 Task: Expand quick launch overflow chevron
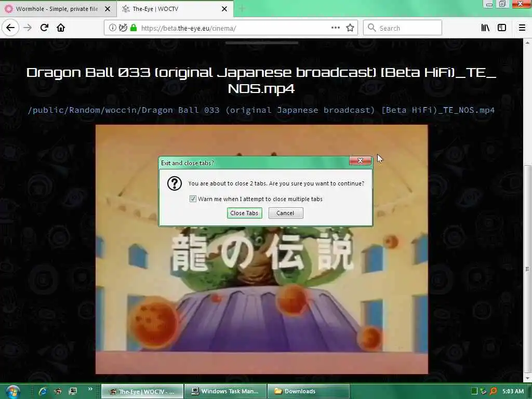(90, 389)
